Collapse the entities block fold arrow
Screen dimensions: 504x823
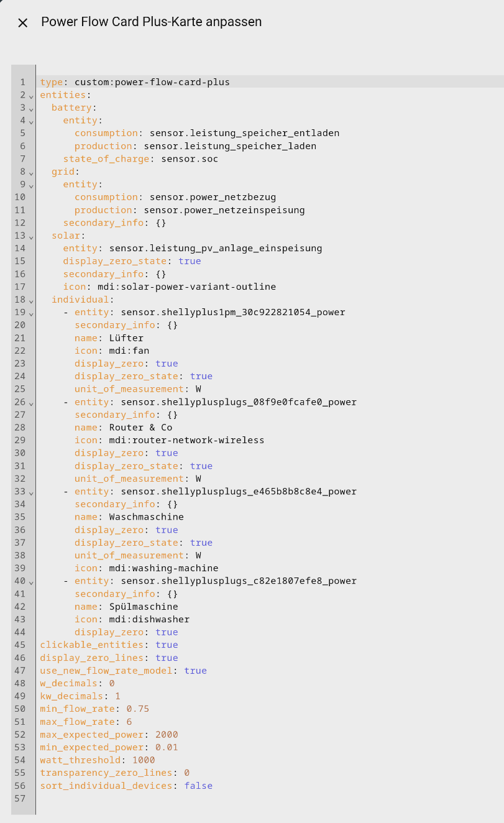point(31,96)
